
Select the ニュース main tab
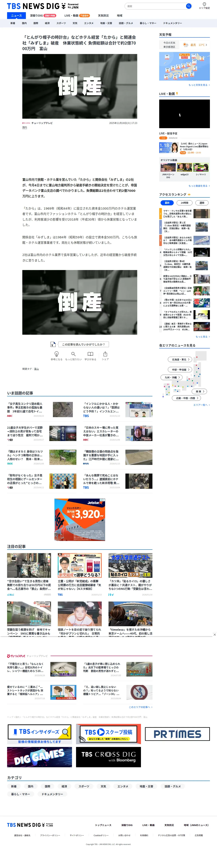tap(16, 16)
